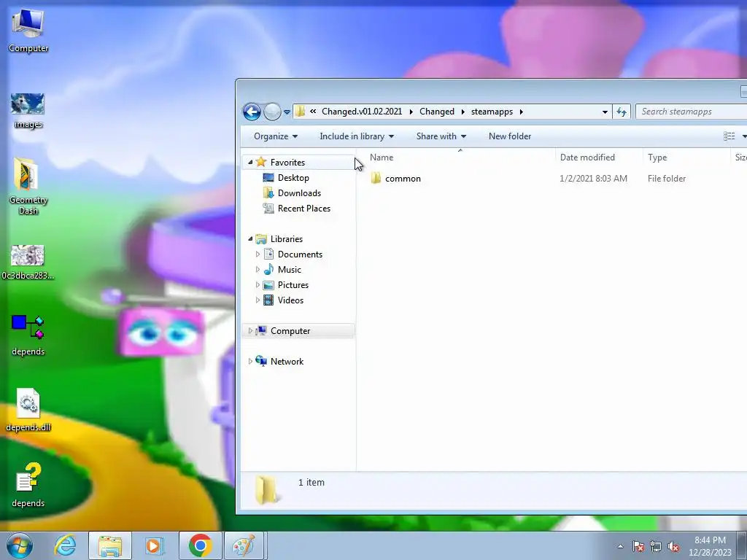Navigate to Changed breadcrumb segment

437,112
